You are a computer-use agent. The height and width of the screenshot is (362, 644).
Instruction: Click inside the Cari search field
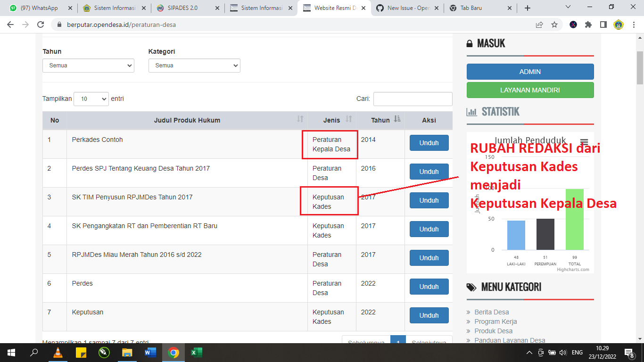coord(413,99)
